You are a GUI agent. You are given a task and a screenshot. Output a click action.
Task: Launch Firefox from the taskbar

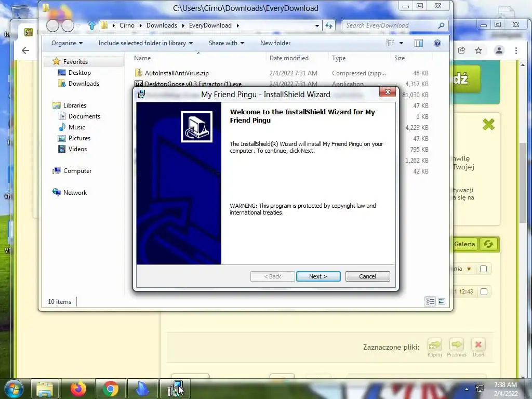(78, 389)
